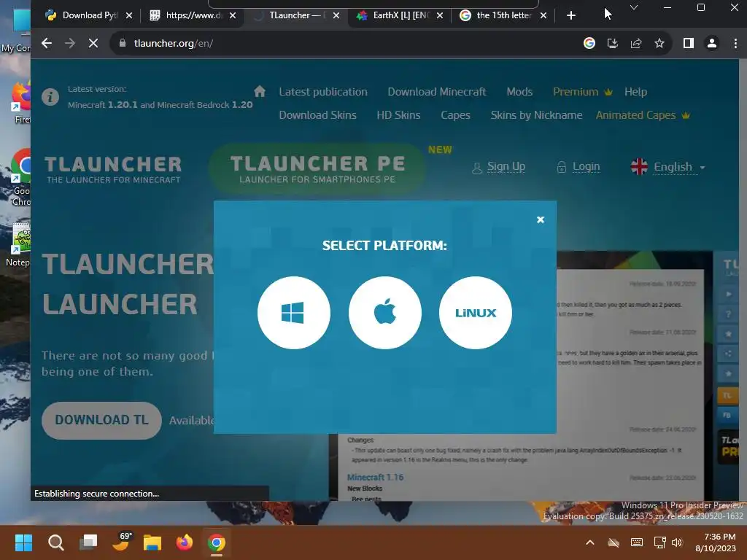
Task: Open the clock showing 7:36 PM
Action: [x=716, y=542]
